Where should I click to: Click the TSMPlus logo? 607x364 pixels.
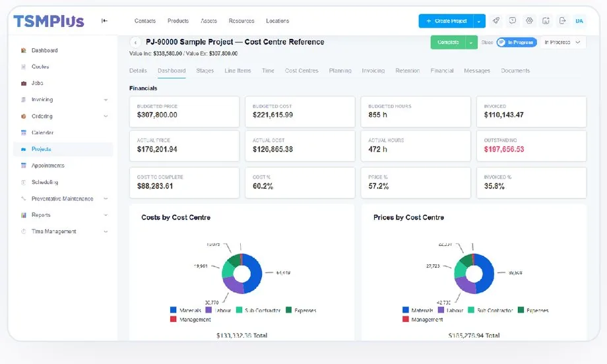(49, 21)
